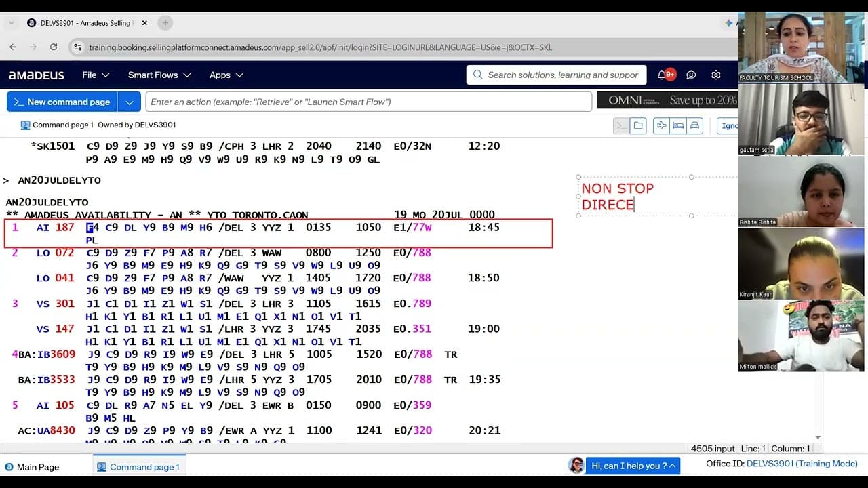Click the browser forward arrow

pos(33,47)
